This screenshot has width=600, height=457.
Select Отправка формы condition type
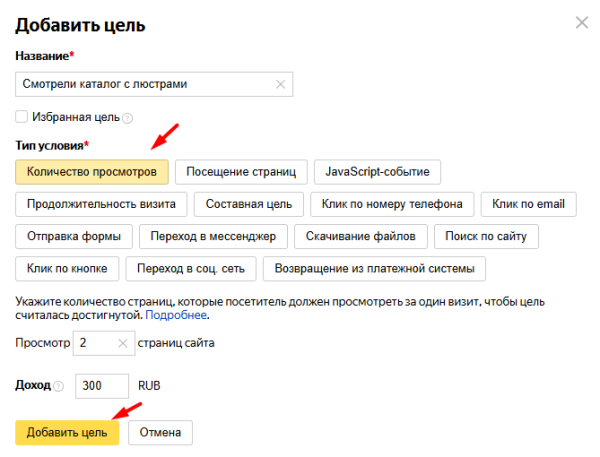73,237
